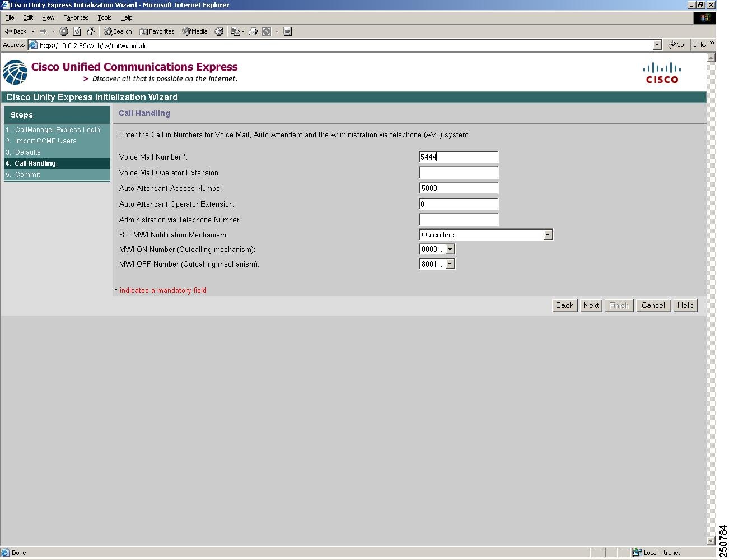Click the Auto Attendant Operator Extension field
The height and width of the screenshot is (560, 729).
459,204
